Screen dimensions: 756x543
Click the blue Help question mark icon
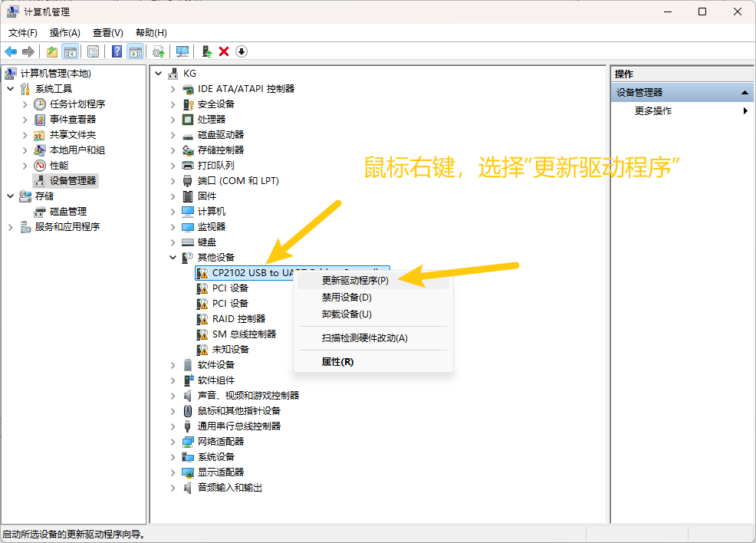click(x=117, y=51)
